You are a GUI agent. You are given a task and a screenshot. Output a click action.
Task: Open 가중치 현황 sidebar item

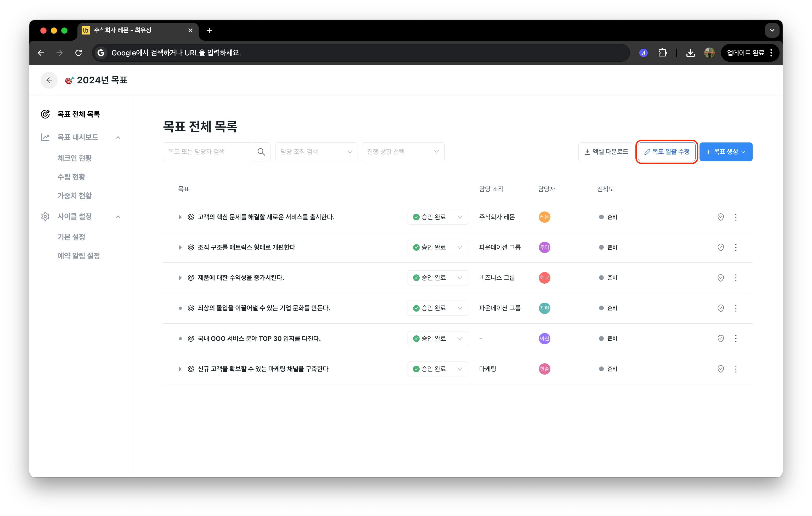[75, 196]
